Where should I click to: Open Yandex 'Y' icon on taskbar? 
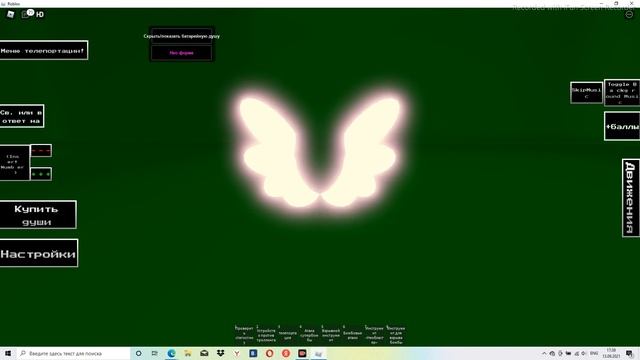click(237, 353)
